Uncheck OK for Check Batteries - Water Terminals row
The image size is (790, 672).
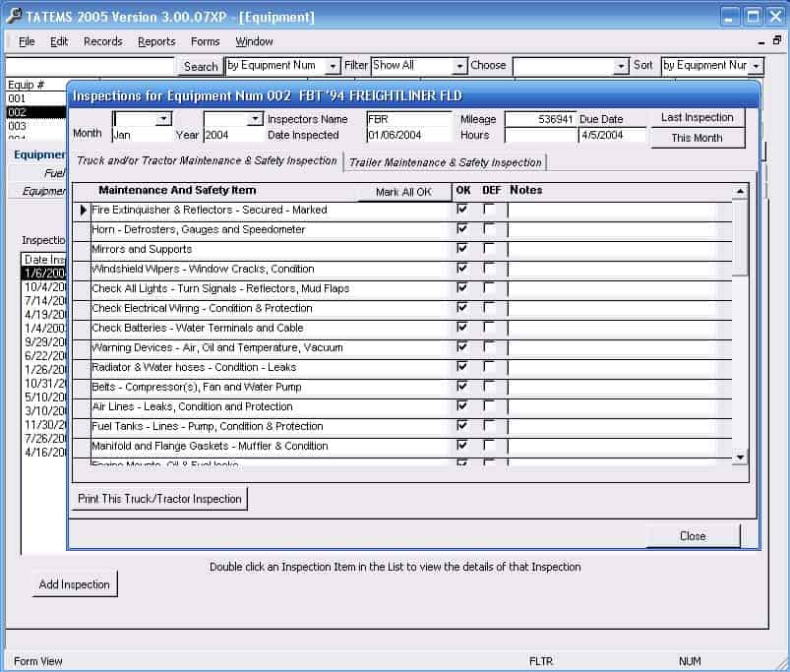pyautogui.click(x=461, y=327)
